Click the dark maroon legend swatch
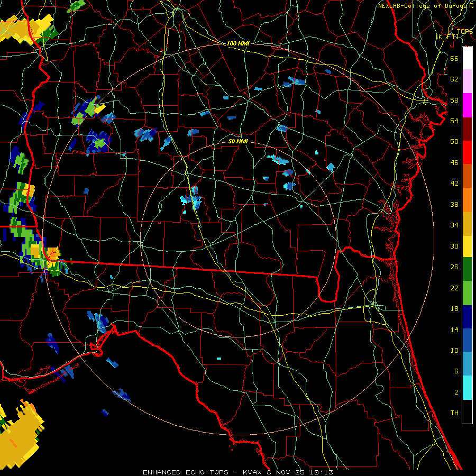476x476 pixels. click(467, 129)
